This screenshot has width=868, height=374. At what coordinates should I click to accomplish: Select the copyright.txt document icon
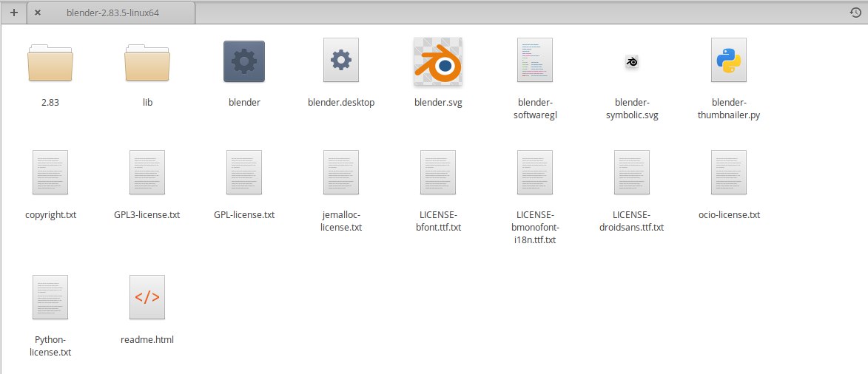pos(50,172)
